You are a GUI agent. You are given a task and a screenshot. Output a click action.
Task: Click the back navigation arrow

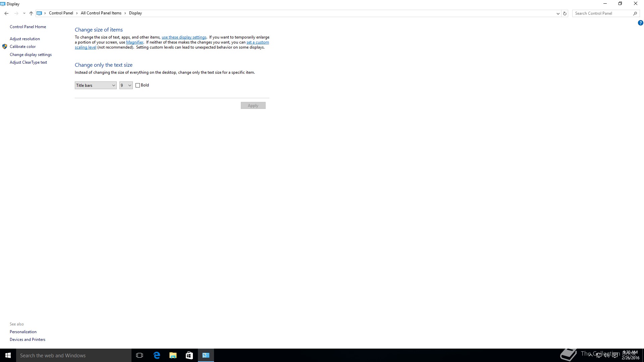pos(6,13)
